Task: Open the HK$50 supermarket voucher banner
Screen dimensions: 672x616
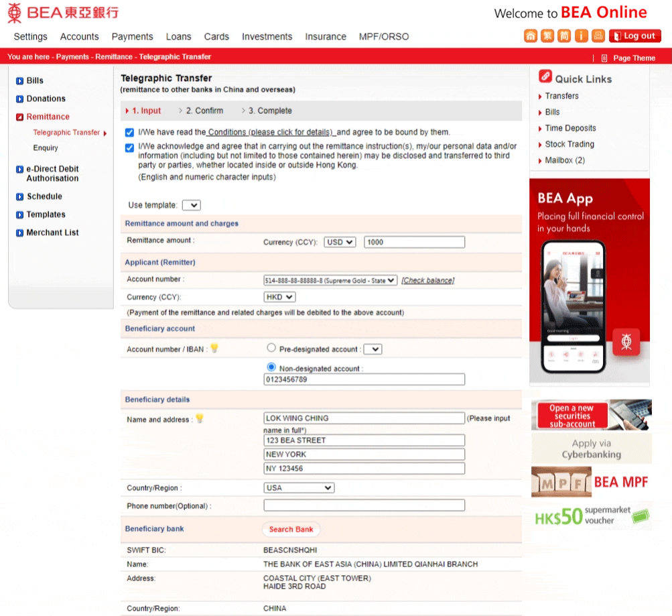Action: click(592, 515)
